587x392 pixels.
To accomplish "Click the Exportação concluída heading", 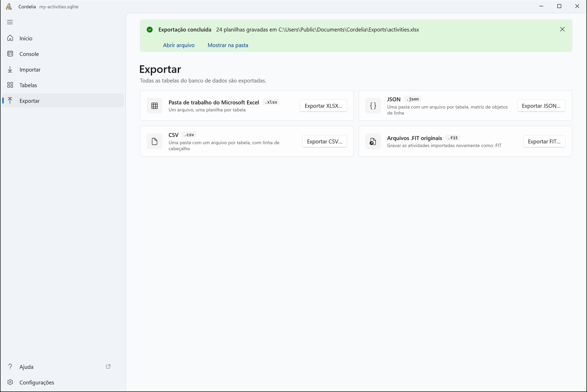I will (185, 30).
